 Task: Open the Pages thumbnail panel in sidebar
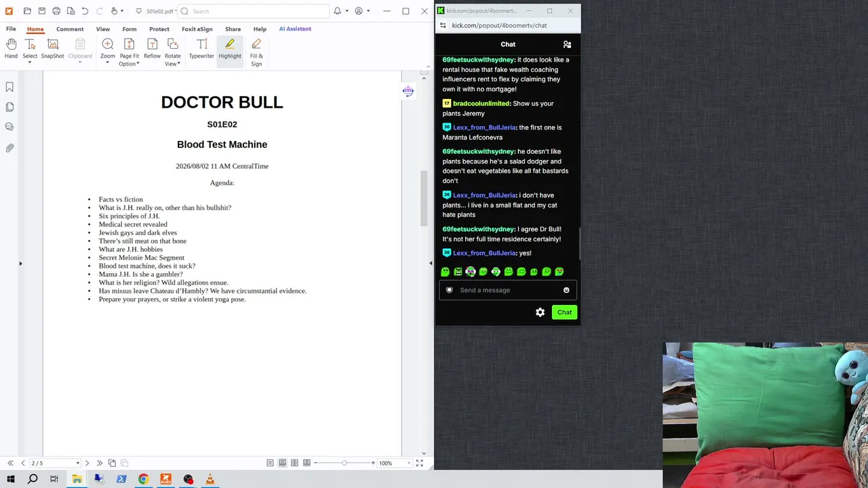(x=9, y=107)
